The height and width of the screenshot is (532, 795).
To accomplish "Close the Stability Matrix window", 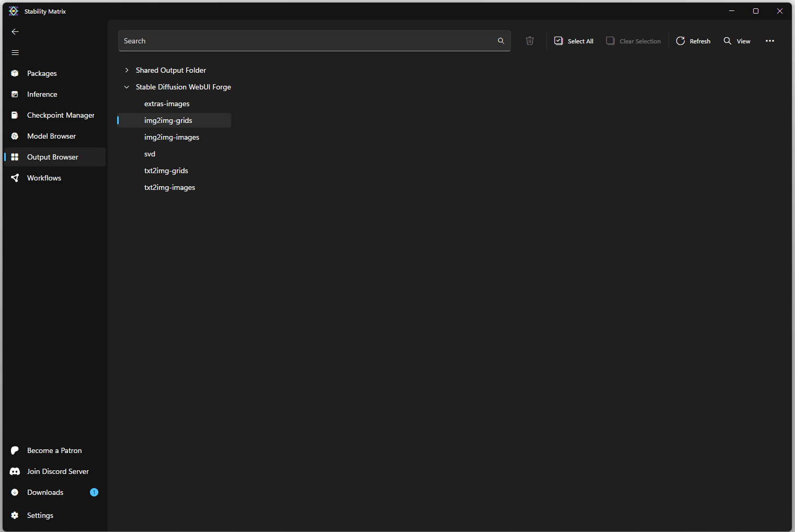I will [x=780, y=11].
